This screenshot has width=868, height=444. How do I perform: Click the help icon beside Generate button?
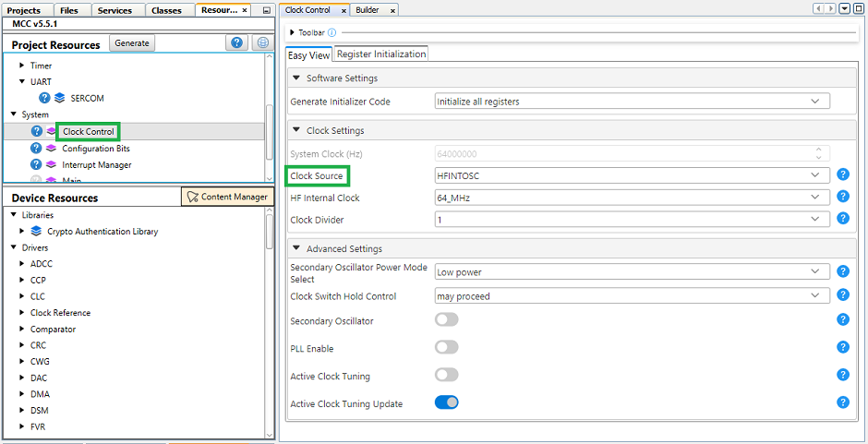(x=236, y=43)
